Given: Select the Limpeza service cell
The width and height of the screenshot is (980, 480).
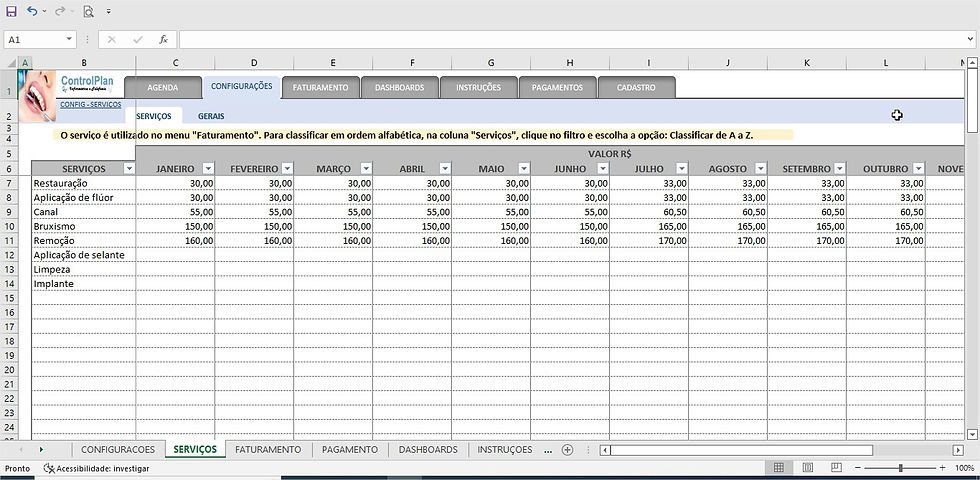Looking at the screenshot, I should point(84,269).
